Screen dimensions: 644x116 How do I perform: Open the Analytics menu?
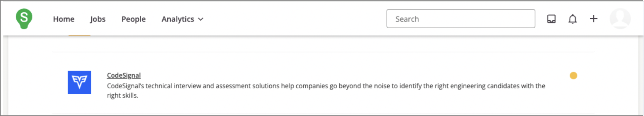tap(182, 19)
